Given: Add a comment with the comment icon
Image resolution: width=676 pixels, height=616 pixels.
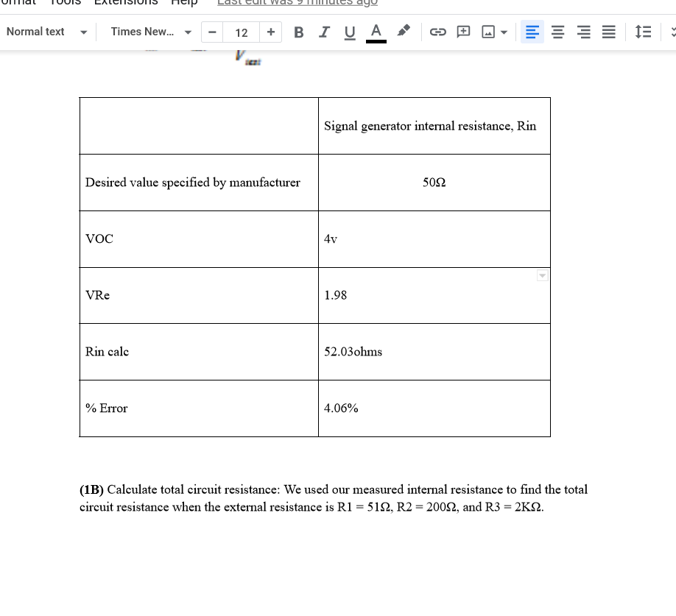Looking at the screenshot, I should point(463,32).
